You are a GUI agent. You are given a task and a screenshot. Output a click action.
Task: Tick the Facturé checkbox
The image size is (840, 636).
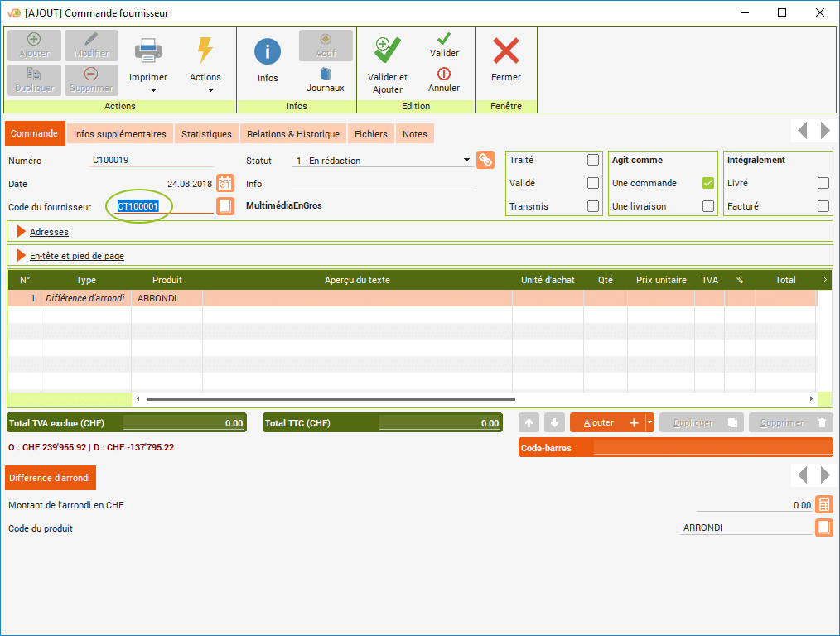pos(823,206)
